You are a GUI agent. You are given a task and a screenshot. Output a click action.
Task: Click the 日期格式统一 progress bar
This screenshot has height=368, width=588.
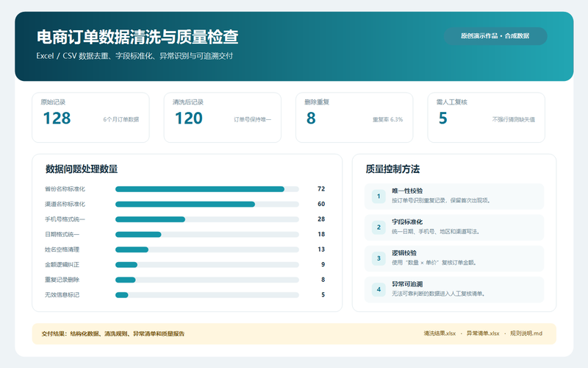click(207, 235)
